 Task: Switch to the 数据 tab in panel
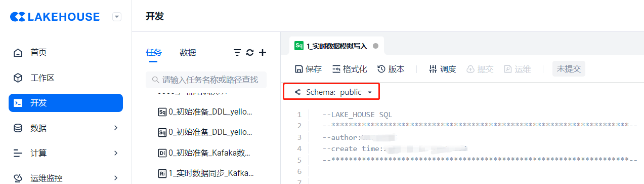188,53
